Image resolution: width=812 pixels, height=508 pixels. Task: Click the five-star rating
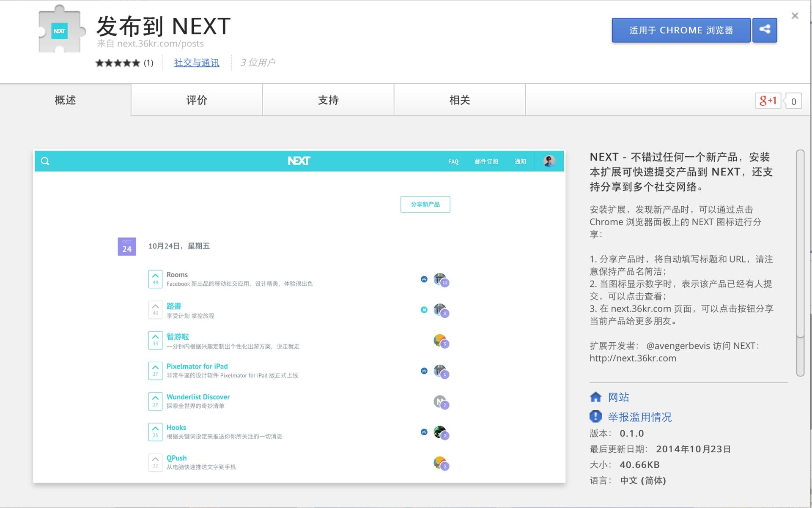(x=118, y=63)
